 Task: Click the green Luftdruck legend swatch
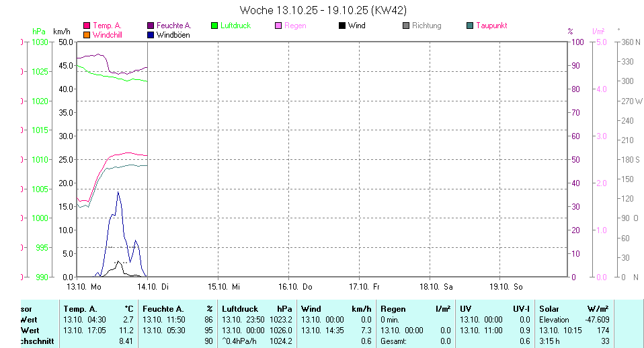pyautogui.click(x=214, y=26)
